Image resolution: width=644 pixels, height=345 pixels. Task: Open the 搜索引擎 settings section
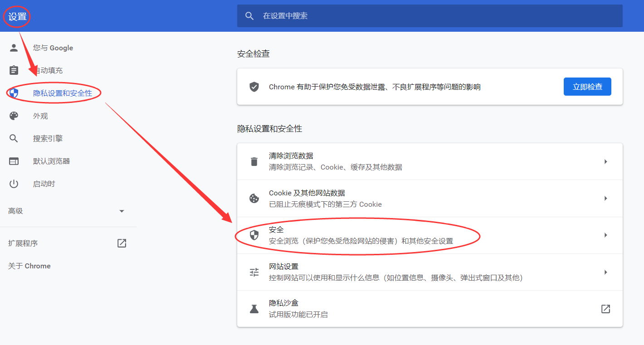(48, 139)
